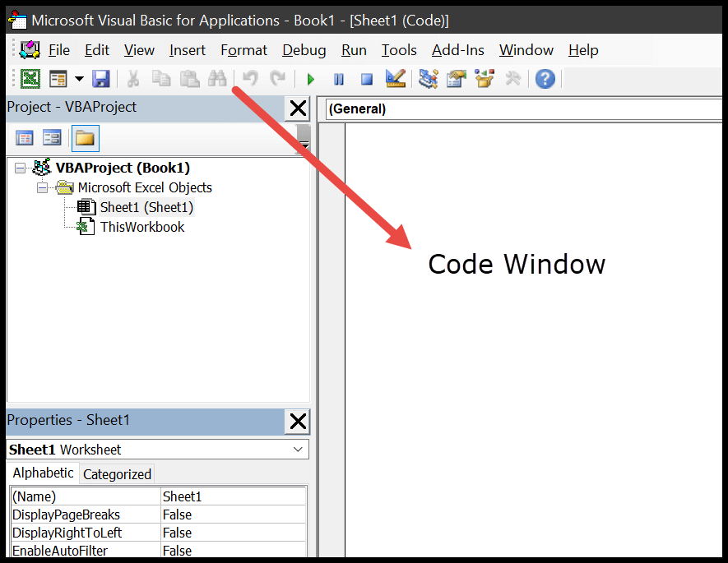The width and height of the screenshot is (728, 563).
Task: Open the Debug menu
Action: click(x=304, y=50)
